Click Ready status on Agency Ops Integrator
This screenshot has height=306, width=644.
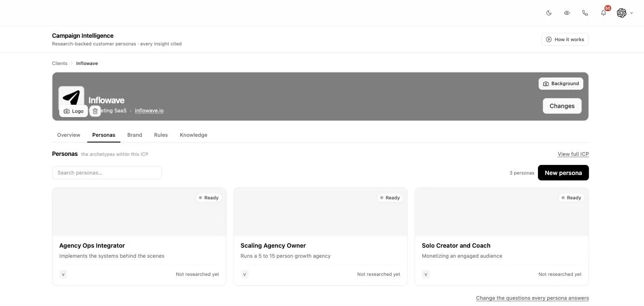point(209,197)
